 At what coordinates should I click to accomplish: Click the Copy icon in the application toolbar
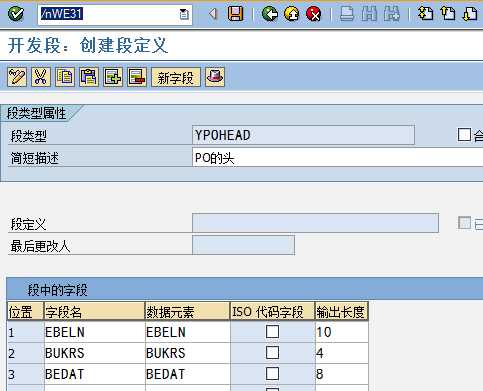point(65,77)
